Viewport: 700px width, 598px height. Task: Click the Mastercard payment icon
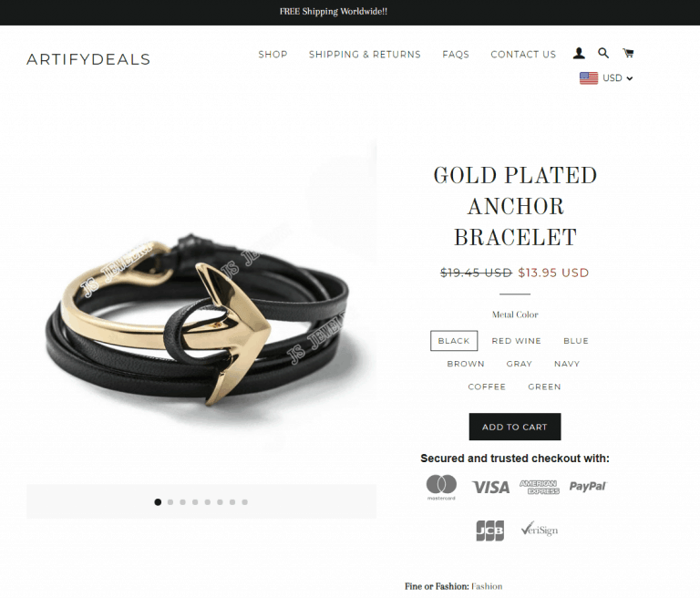(x=441, y=488)
